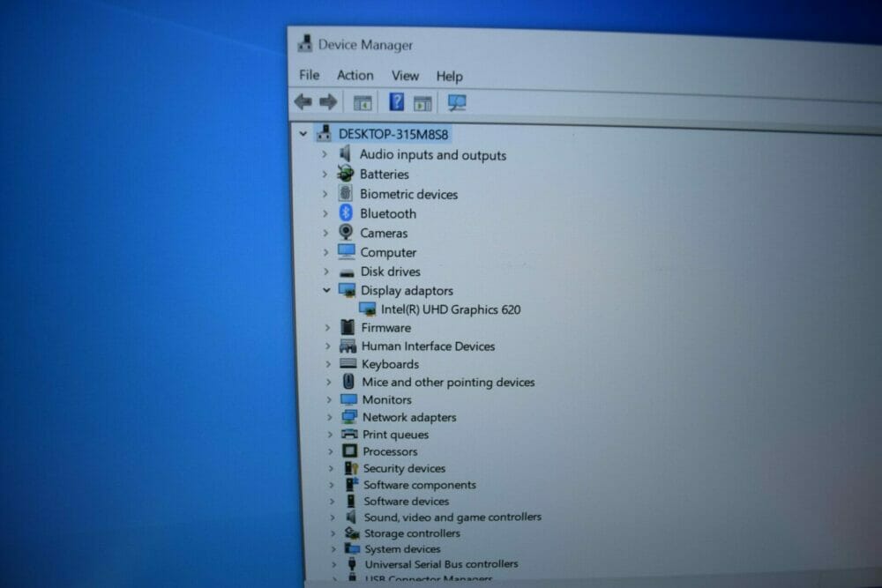
Task: Click the action pane toolbar icon
Action: 422,103
